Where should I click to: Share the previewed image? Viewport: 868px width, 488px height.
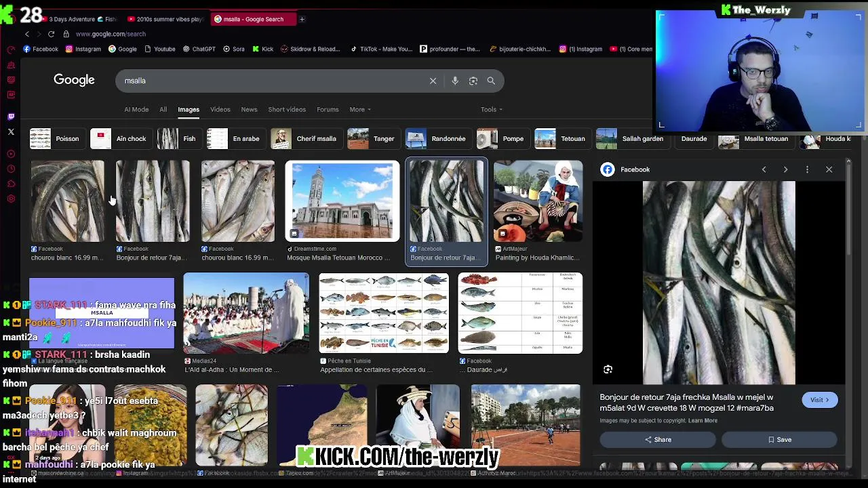pyautogui.click(x=658, y=440)
